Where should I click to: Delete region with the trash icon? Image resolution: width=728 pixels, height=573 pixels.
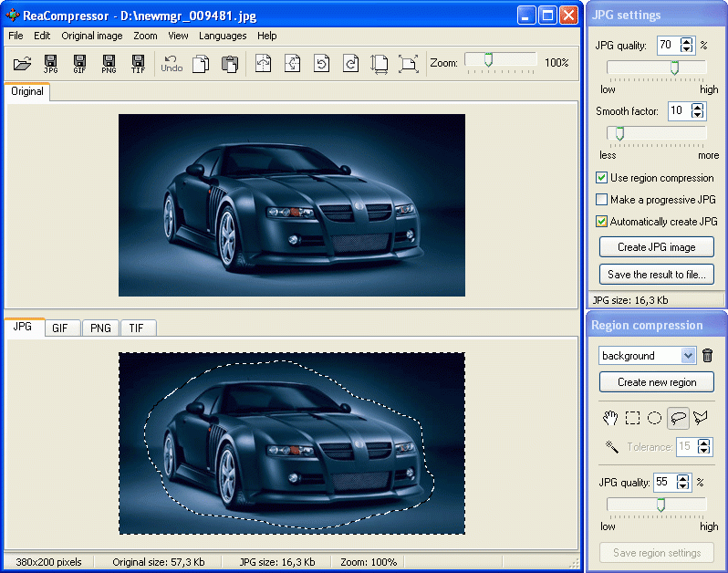coord(707,356)
